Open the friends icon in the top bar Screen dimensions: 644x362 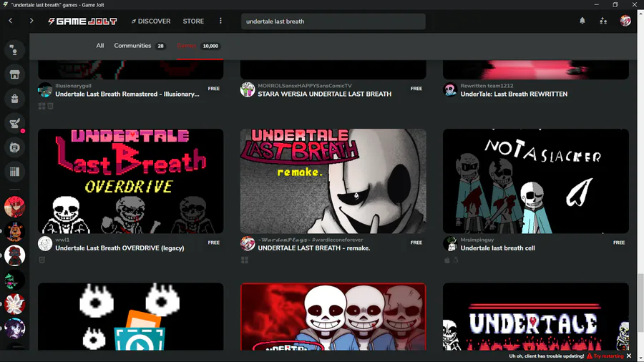(x=603, y=21)
